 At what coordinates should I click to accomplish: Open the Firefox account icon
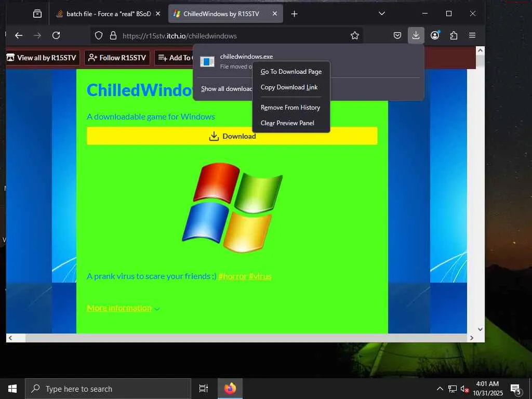point(435,35)
